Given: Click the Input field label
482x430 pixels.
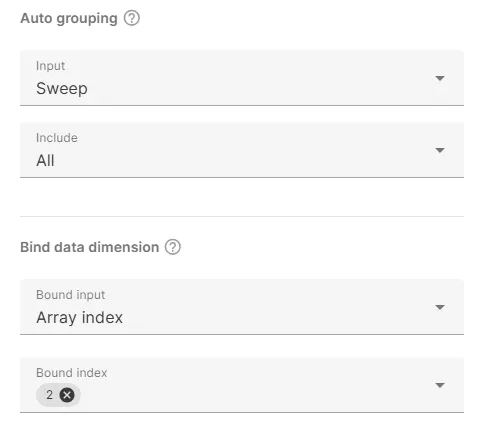Looking at the screenshot, I should click(50, 66).
